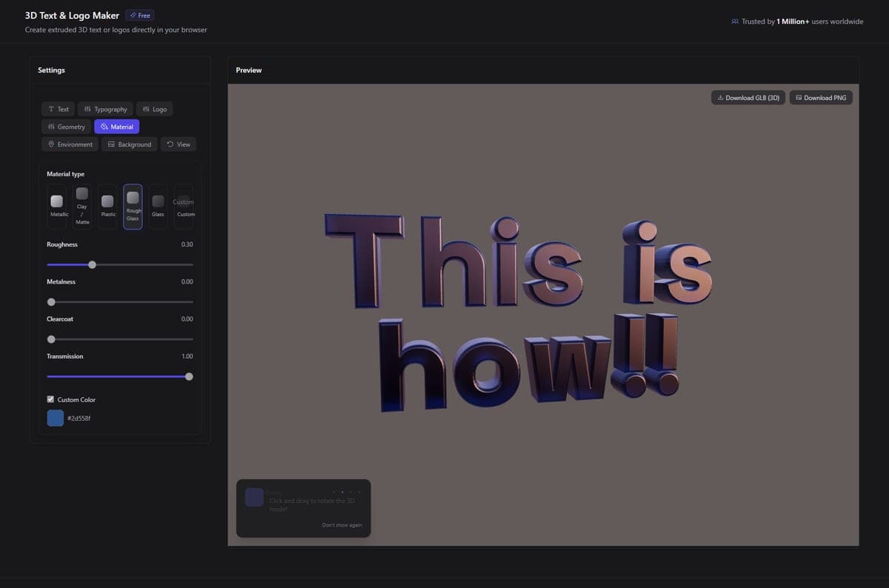Switch to the Geometry tab
Image resolution: width=889 pixels, height=588 pixels.
pyautogui.click(x=66, y=127)
